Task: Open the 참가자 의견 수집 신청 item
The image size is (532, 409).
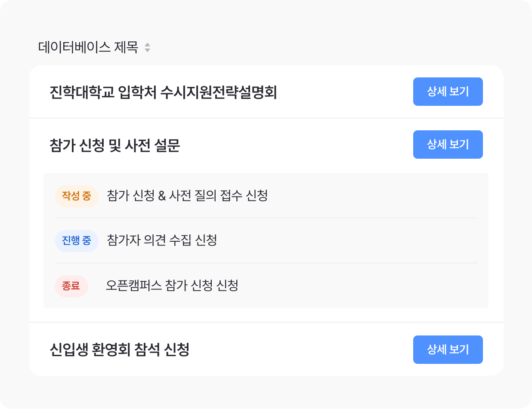Action: click(x=162, y=240)
